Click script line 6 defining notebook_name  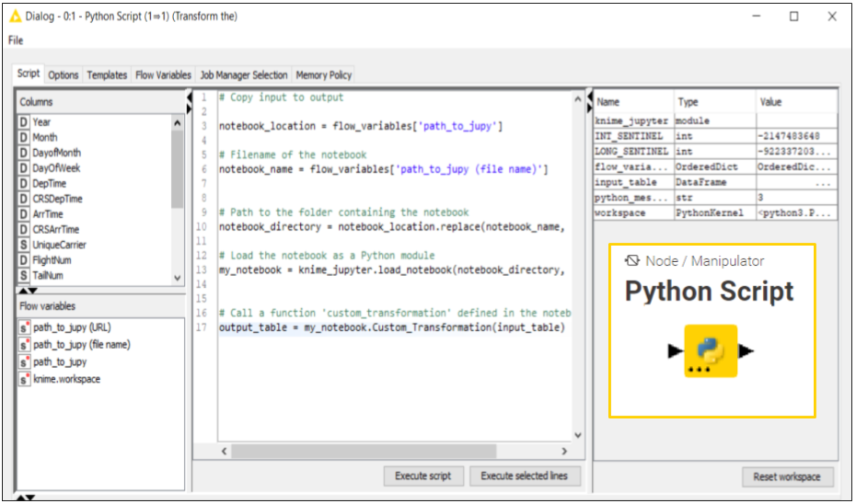[383, 169]
